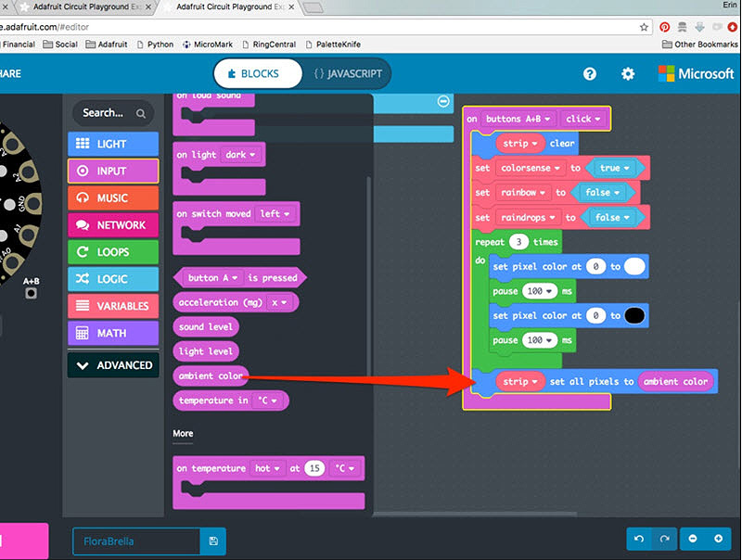The width and height of the screenshot is (742, 560).
Task: Select the VARIABLES block category
Action: point(112,306)
